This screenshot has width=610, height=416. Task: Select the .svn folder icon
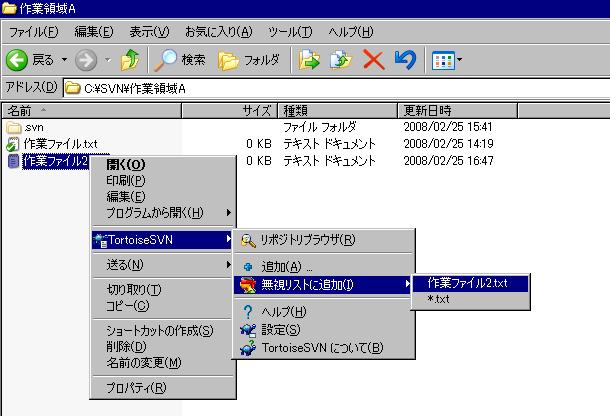14,127
